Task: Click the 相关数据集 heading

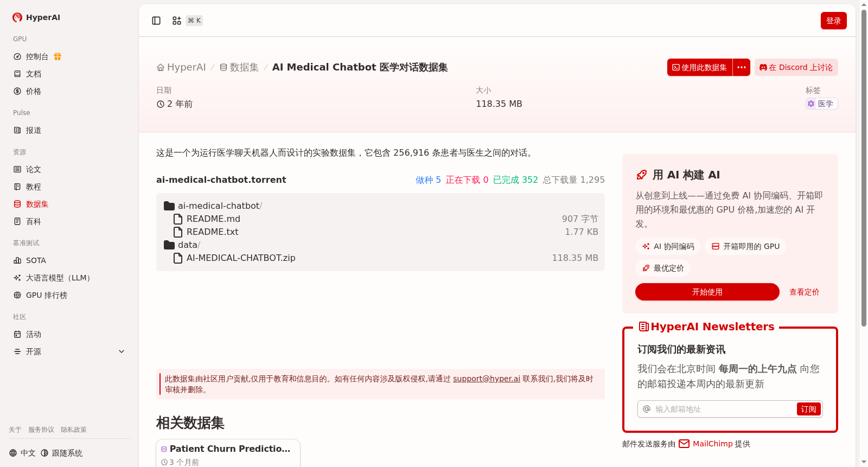Action: [x=190, y=423]
